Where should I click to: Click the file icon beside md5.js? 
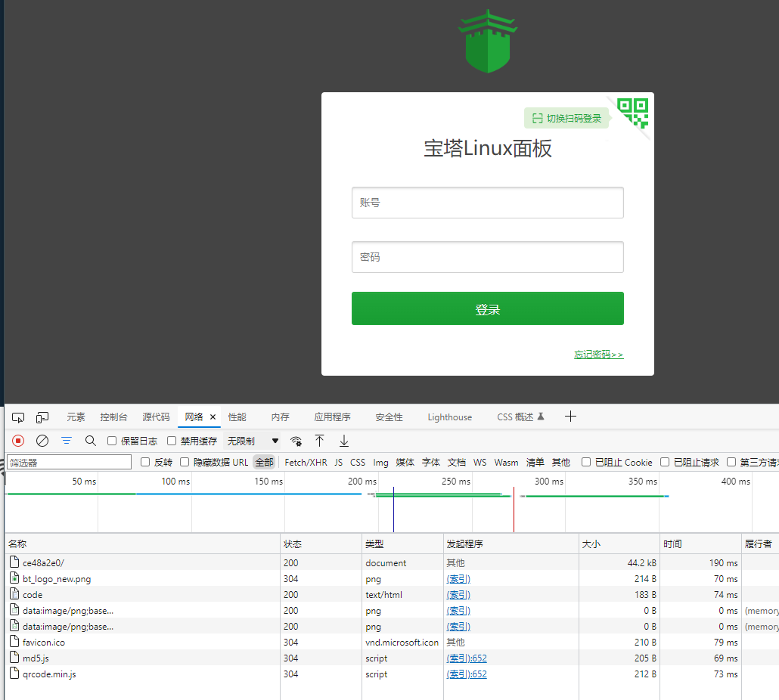[x=14, y=658]
